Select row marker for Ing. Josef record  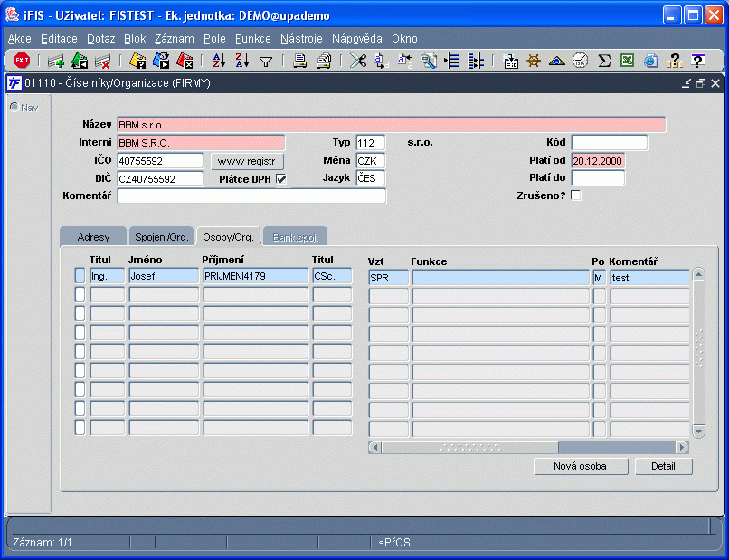click(x=80, y=275)
